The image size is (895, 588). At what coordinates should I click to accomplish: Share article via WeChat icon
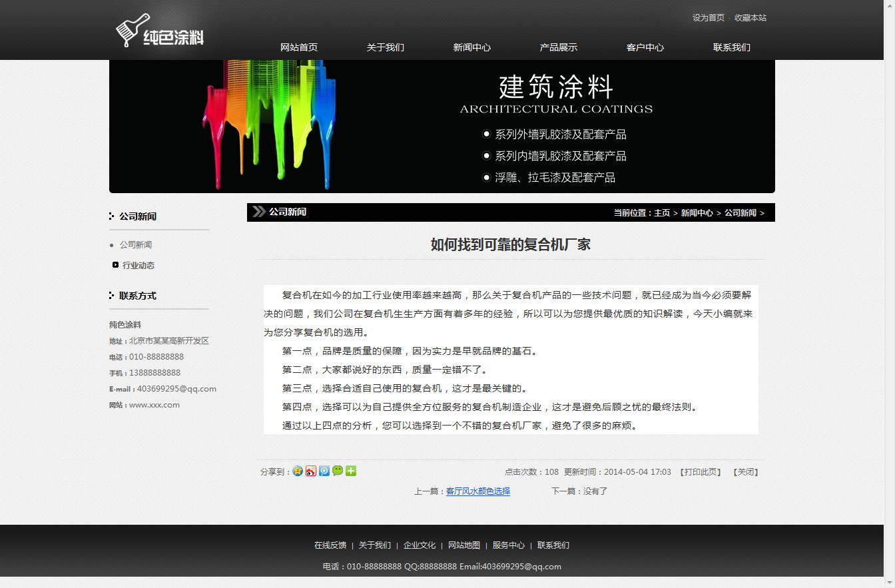338,471
